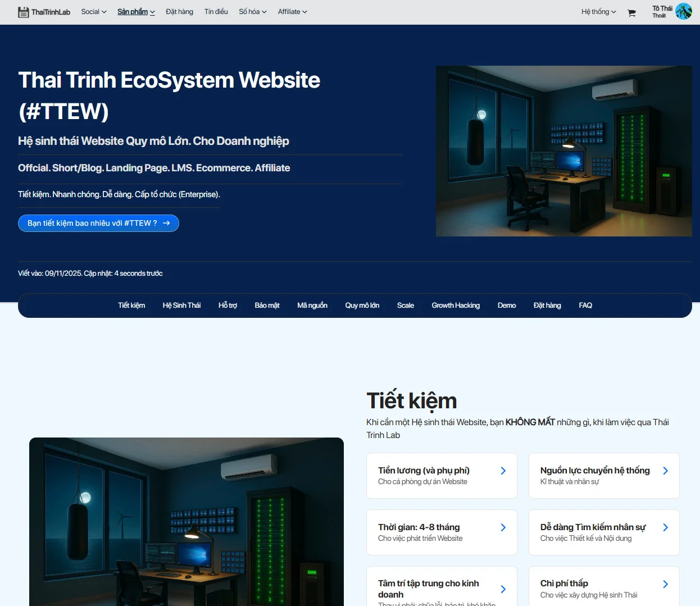Open the Tiền lương (và phụ phí) card
Screen dimensions: 700x606
coord(442,476)
